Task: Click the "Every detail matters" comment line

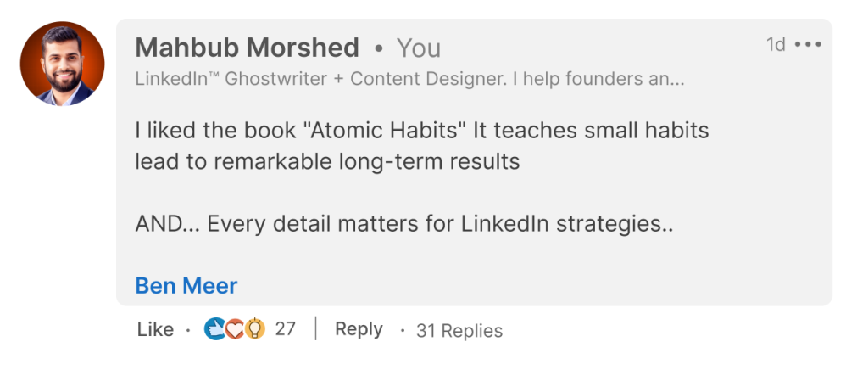Action: coord(404,224)
